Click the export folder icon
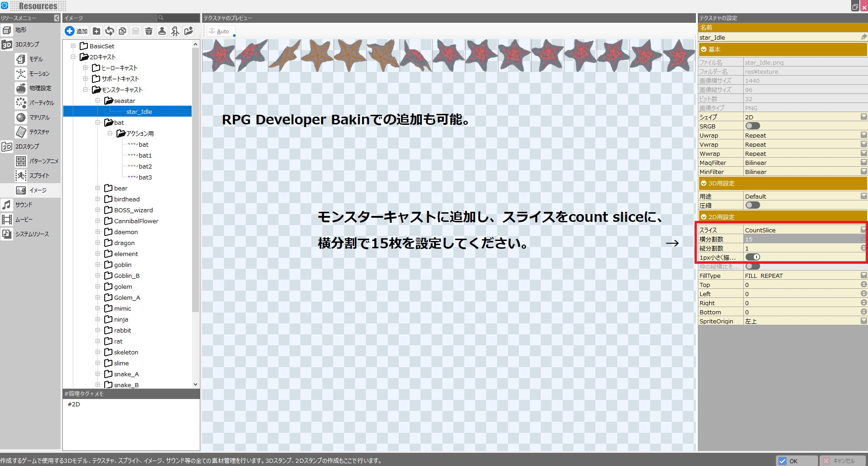 click(188, 31)
